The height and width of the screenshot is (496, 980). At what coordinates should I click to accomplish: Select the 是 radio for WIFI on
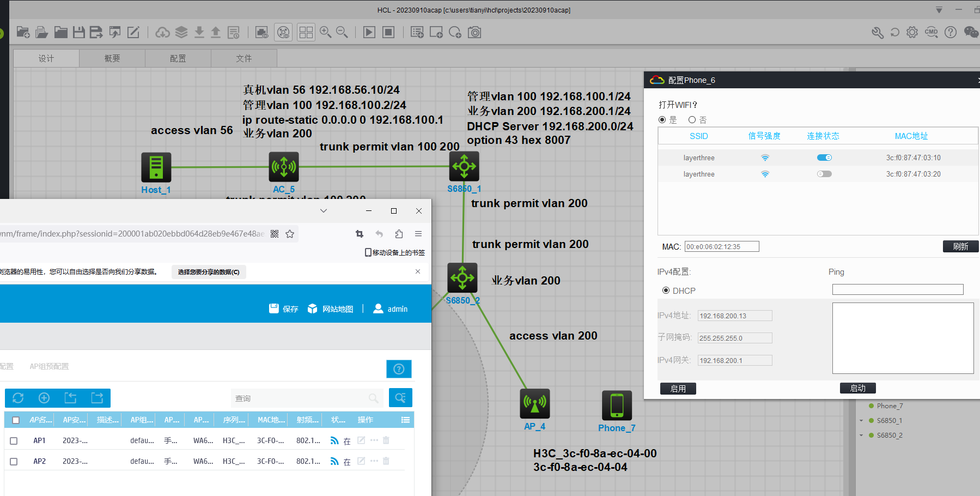(662, 120)
